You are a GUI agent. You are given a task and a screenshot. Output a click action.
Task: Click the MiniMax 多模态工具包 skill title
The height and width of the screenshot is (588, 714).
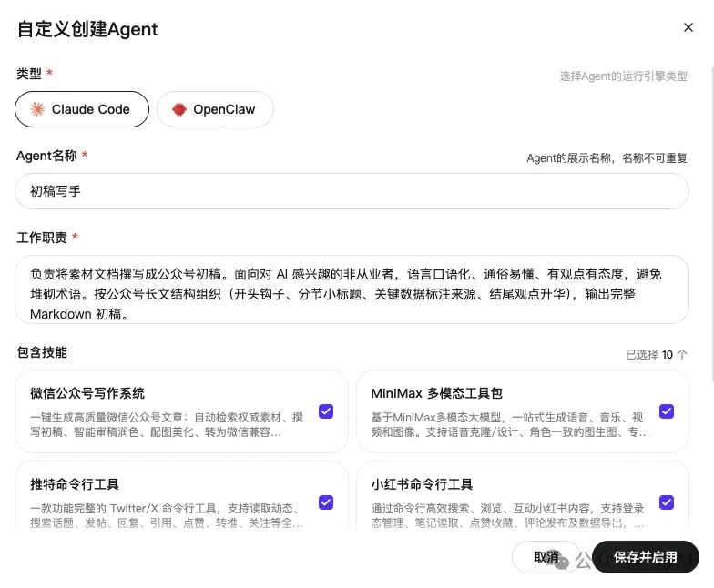[x=437, y=393]
